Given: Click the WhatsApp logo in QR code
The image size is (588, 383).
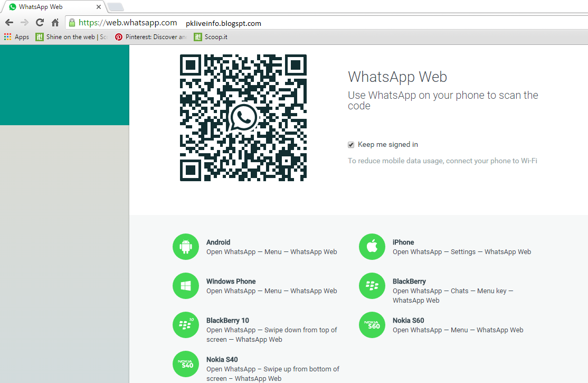Looking at the screenshot, I should click(243, 117).
